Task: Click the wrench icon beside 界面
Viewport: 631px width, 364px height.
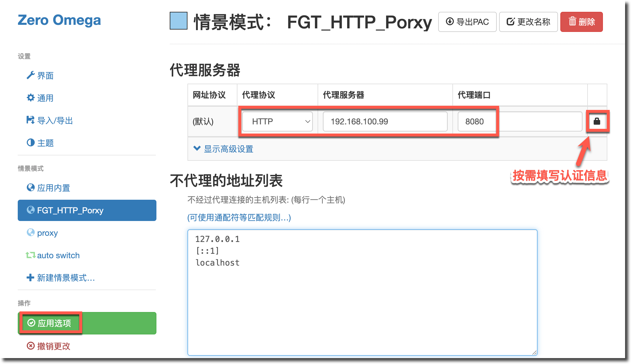Action: [30, 75]
